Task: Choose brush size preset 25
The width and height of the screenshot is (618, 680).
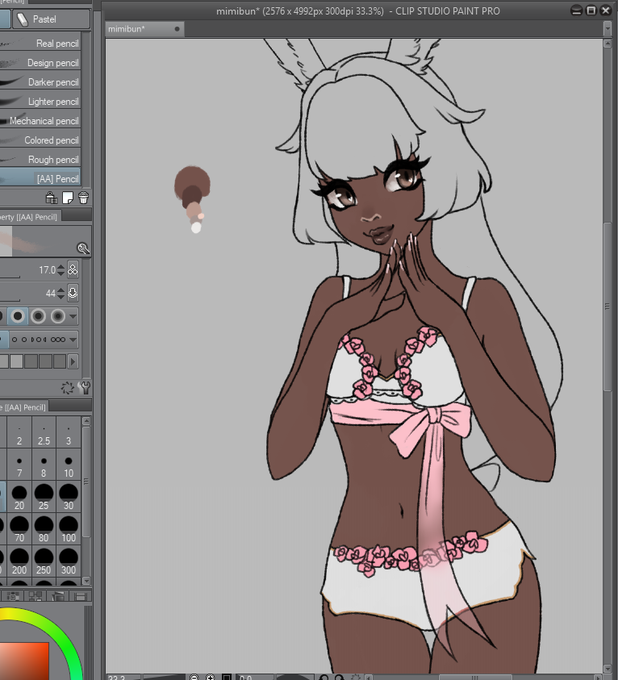Action: (x=43, y=498)
